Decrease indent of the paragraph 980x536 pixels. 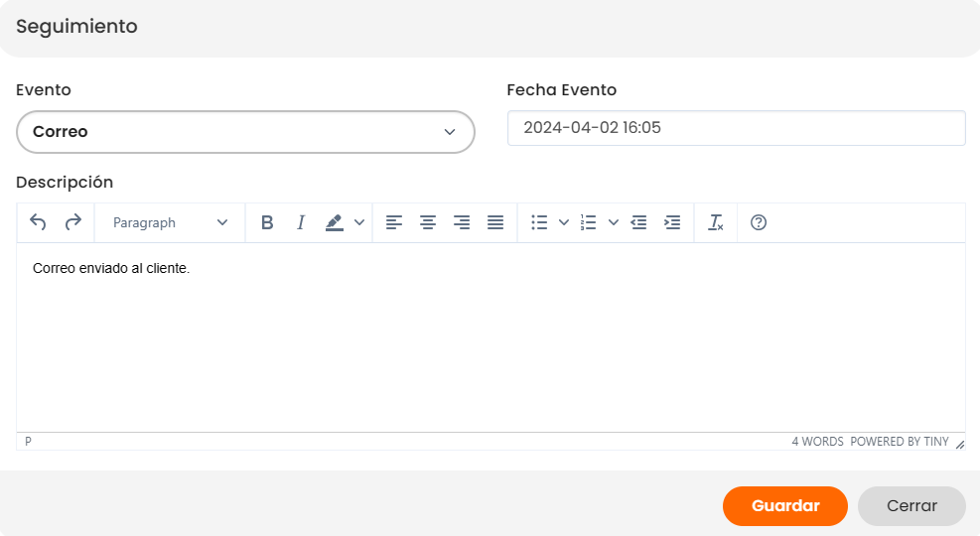[x=638, y=222]
